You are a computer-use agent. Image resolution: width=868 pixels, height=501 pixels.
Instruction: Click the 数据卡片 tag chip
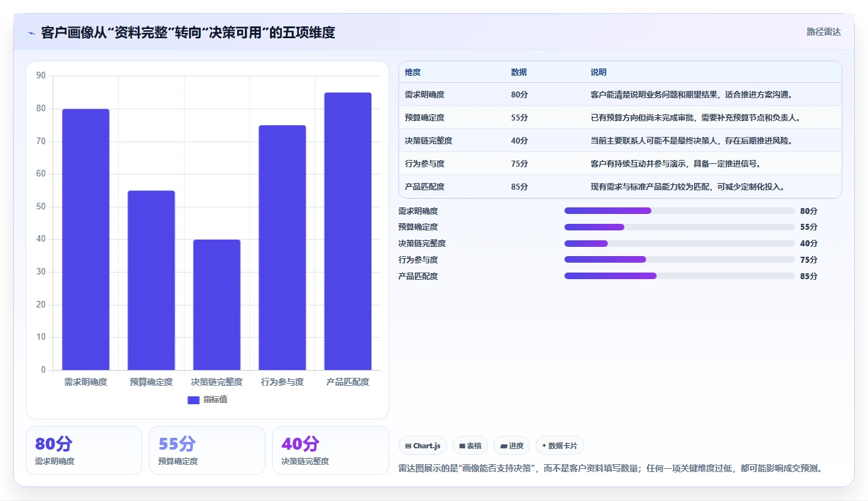pyautogui.click(x=560, y=446)
